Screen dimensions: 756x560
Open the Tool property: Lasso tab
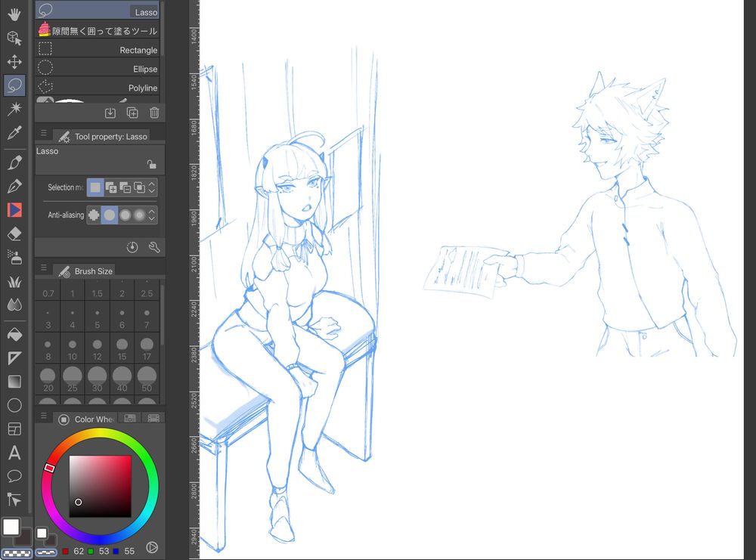(101, 136)
